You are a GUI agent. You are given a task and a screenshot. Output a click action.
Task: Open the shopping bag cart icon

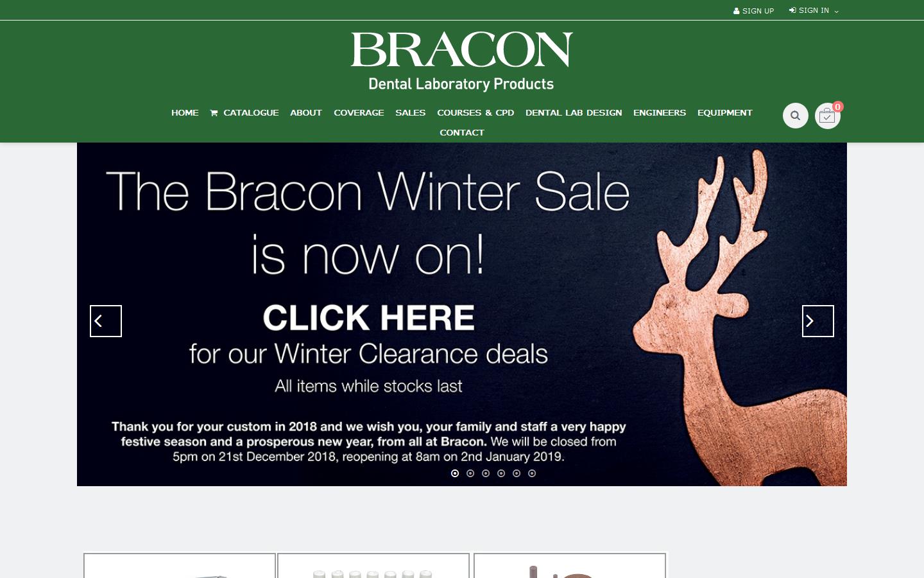(827, 116)
